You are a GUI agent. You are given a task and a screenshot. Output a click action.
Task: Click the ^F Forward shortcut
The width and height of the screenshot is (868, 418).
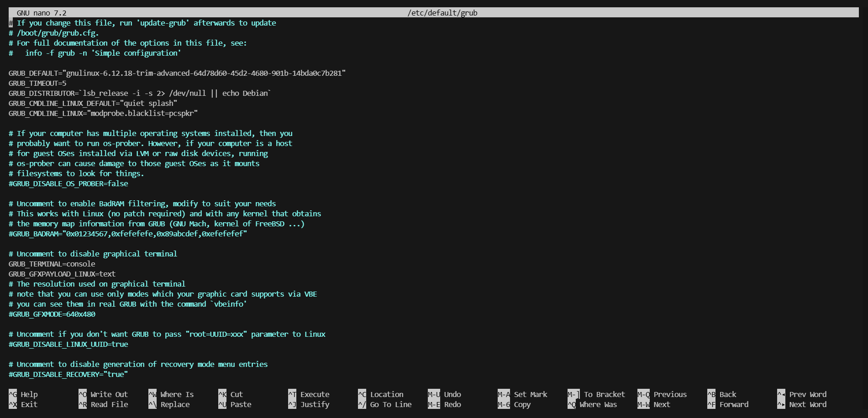[x=728, y=404]
